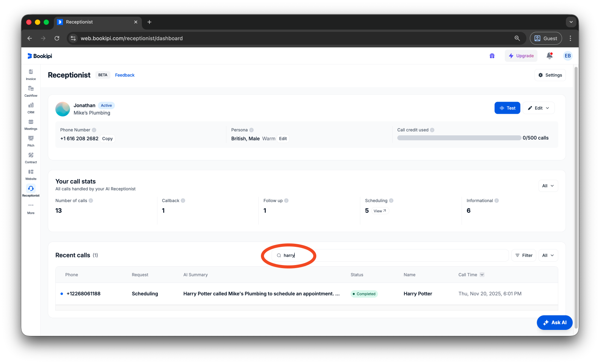Close the Receptionist browser tab
The height and width of the screenshot is (364, 600).
tap(136, 22)
